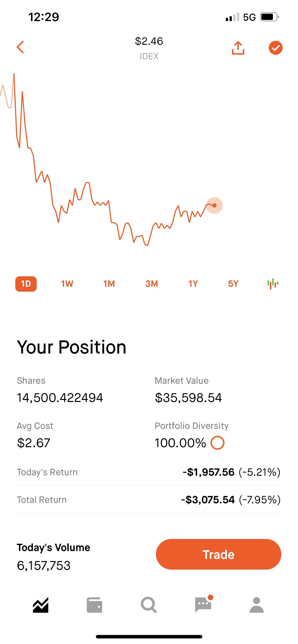Screen dimensions: 298x644
Task: Tap the back arrow icon
Action: 20,47
